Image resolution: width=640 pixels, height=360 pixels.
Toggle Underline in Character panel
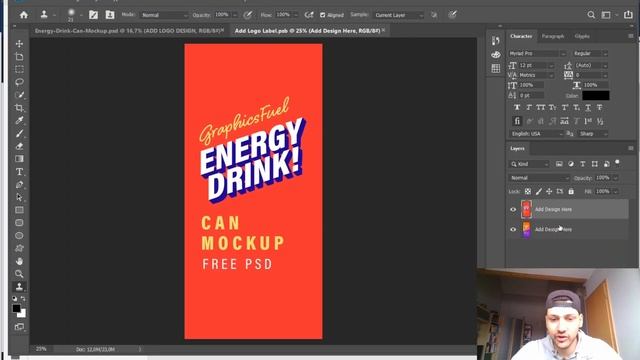coord(588,107)
